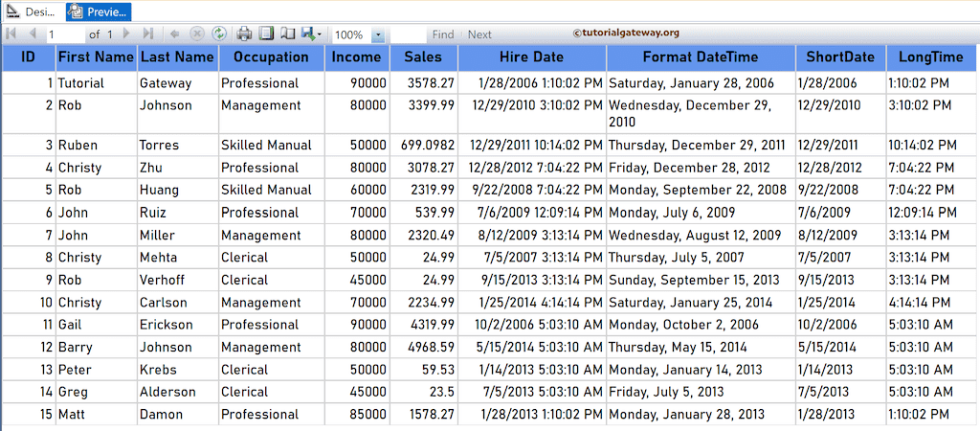Go to the previous report page
This screenshot has width=980, height=431.
(x=32, y=34)
